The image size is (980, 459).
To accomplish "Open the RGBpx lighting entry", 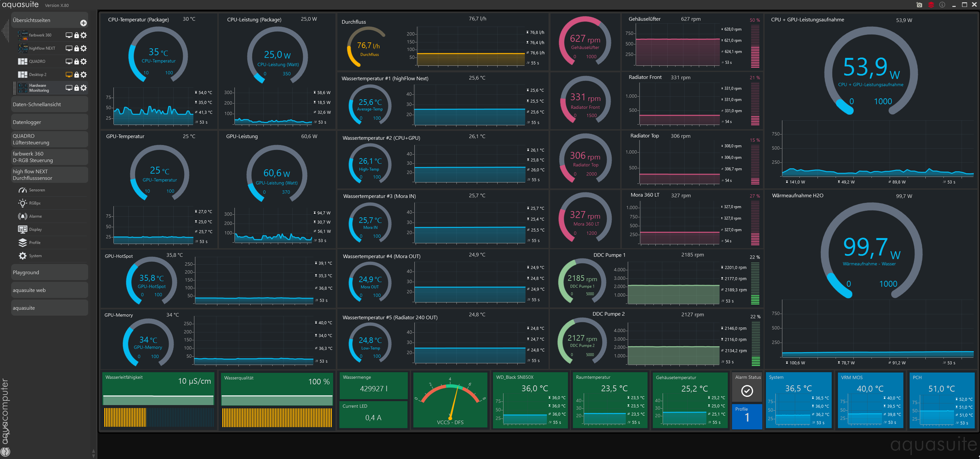I will (35, 203).
